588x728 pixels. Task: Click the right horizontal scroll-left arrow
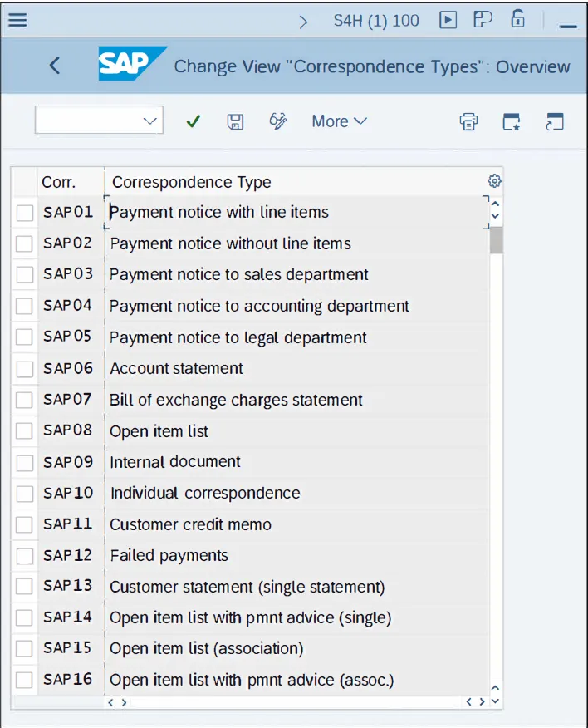(x=468, y=701)
